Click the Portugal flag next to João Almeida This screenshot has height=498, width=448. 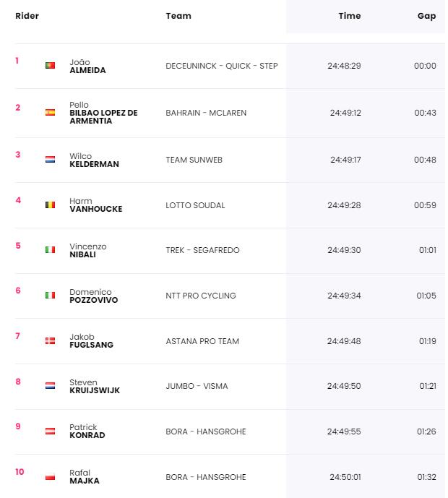coord(50,66)
